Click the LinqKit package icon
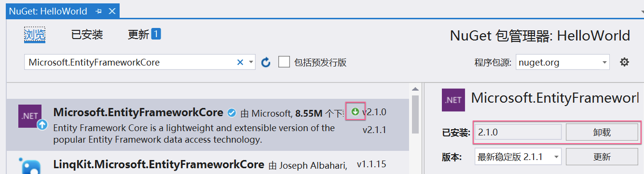This screenshot has width=644, height=174. pos(30,164)
